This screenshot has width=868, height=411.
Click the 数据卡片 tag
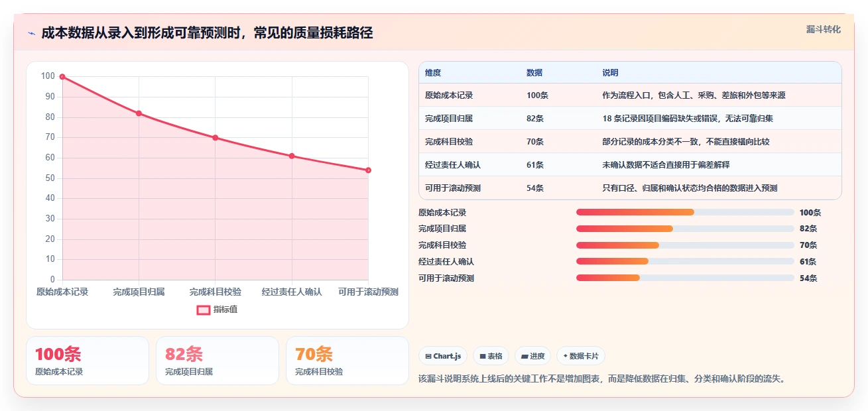click(581, 356)
